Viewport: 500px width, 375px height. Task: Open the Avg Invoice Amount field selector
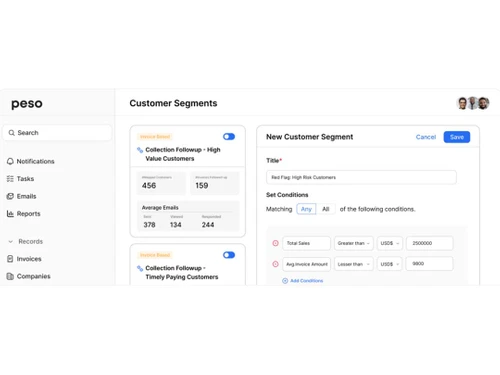coord(306,264)
